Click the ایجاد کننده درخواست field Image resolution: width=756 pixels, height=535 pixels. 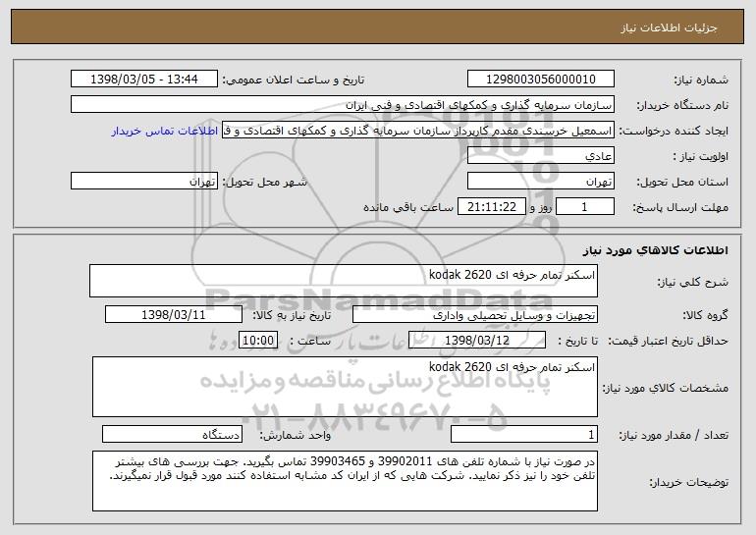[418, 131]
